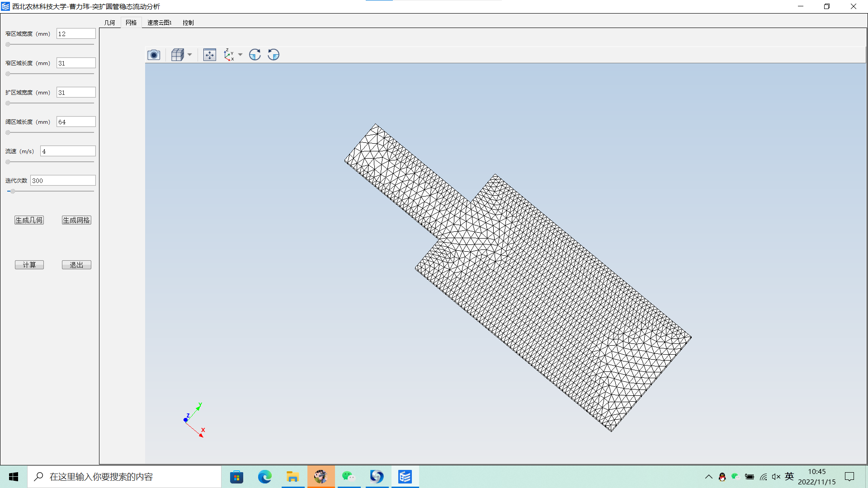Open the Windows Start menu
This screenshot has width=868, height=488.
point(14,477)
